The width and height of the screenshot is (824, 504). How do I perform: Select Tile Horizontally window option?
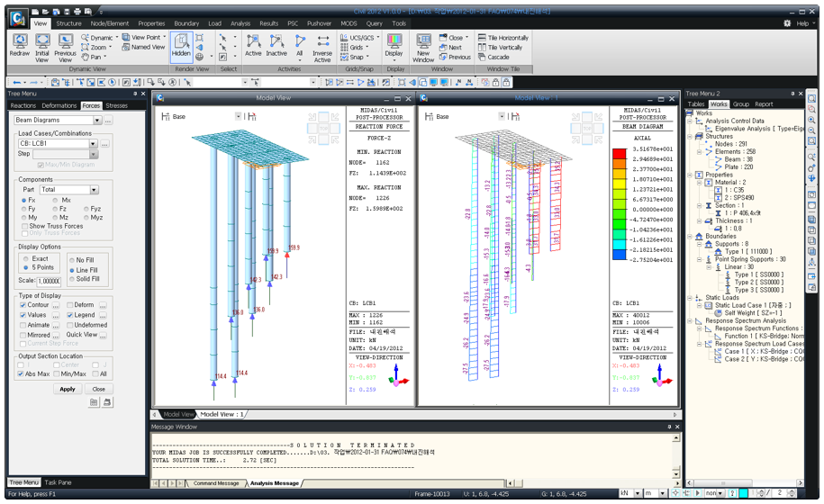(503, 38)
